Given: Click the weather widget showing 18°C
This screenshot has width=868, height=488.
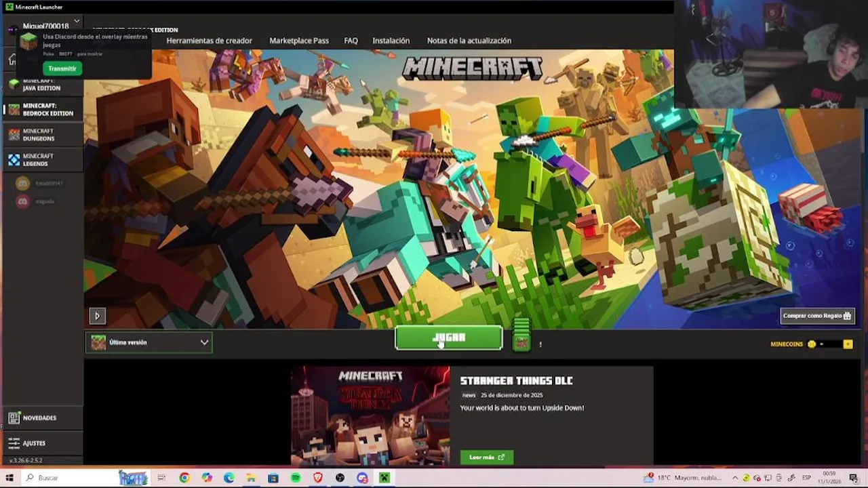Looking at the screenshot, I should [684, 478].
